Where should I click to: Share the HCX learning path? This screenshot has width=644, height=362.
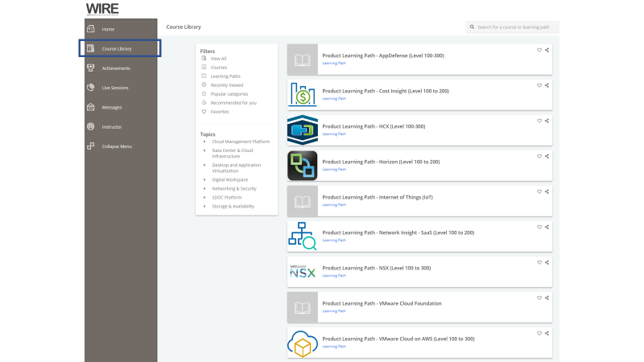(547, 121)
